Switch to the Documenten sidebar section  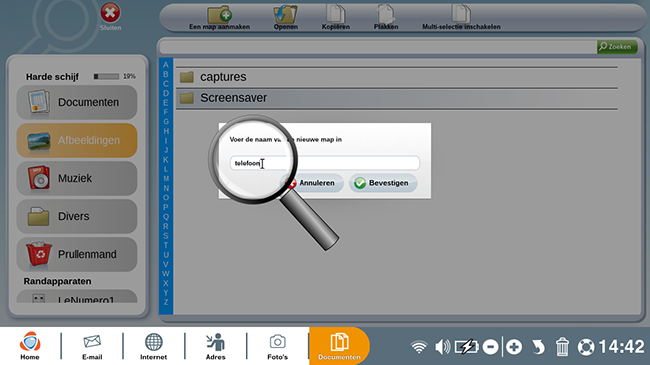pos(77,102)
